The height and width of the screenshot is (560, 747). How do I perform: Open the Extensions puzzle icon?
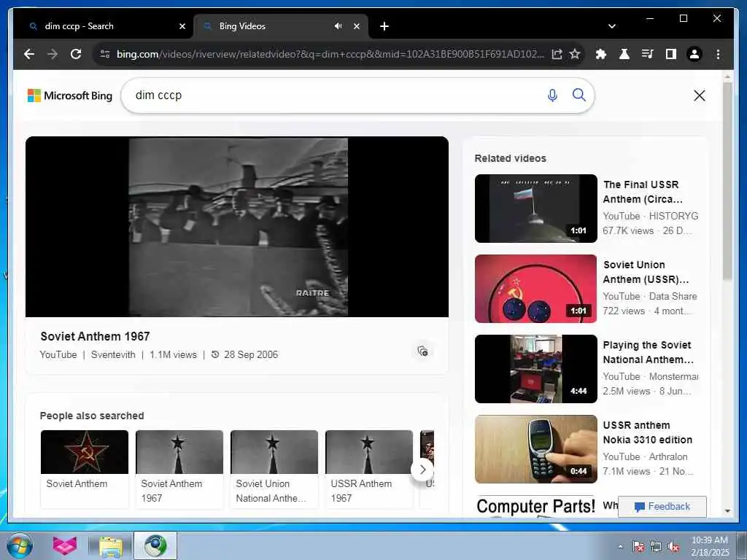(601, 54)
